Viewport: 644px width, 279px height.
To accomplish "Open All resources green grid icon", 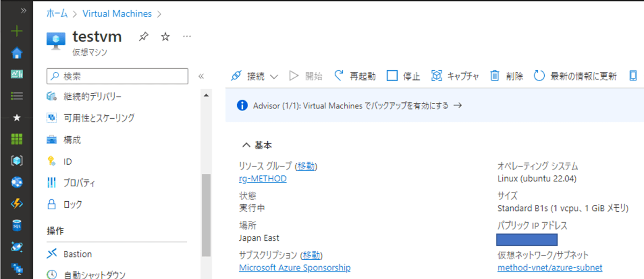I will coord(17,139).
